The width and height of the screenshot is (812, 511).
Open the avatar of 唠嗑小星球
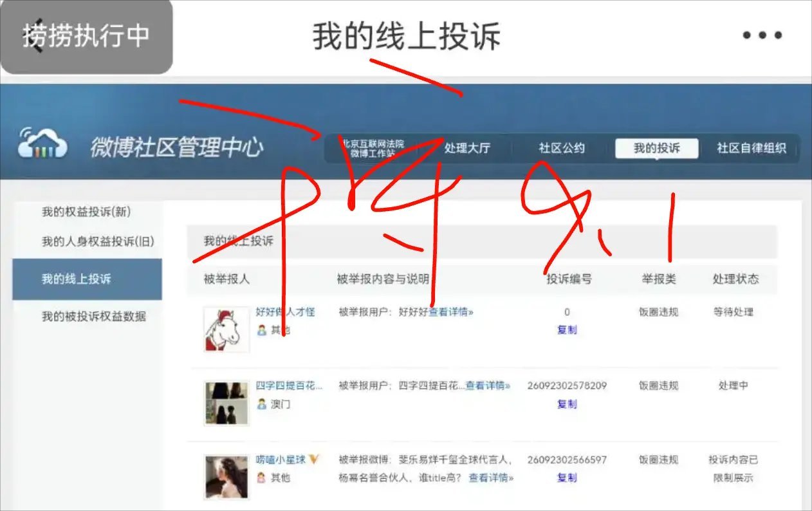pyautogui.click(x=226, y=477)
